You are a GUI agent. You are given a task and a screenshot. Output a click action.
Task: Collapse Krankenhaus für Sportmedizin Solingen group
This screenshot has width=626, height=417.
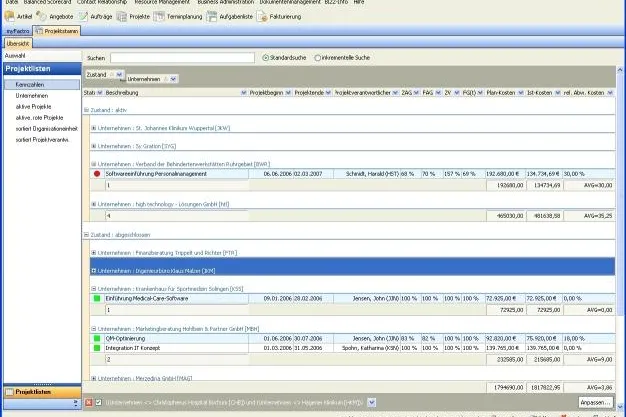pyautogui.click(x=94, y=289)
